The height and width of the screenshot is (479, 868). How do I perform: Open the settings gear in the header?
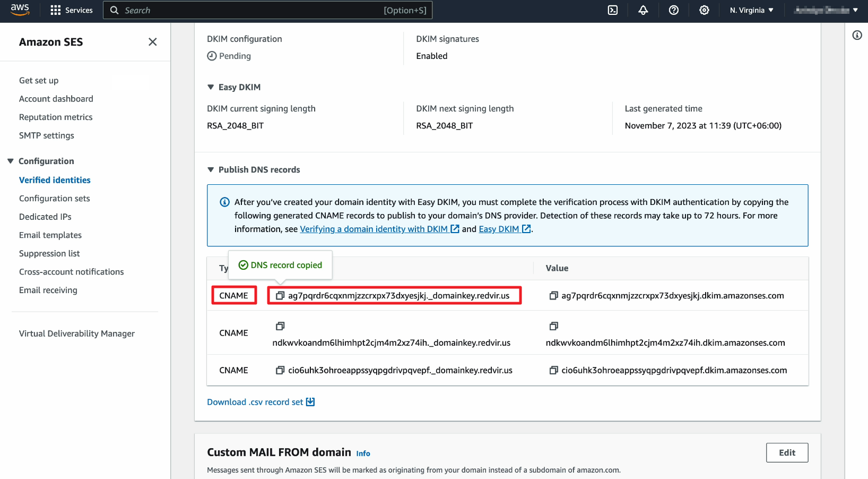(x=704, y=10)
